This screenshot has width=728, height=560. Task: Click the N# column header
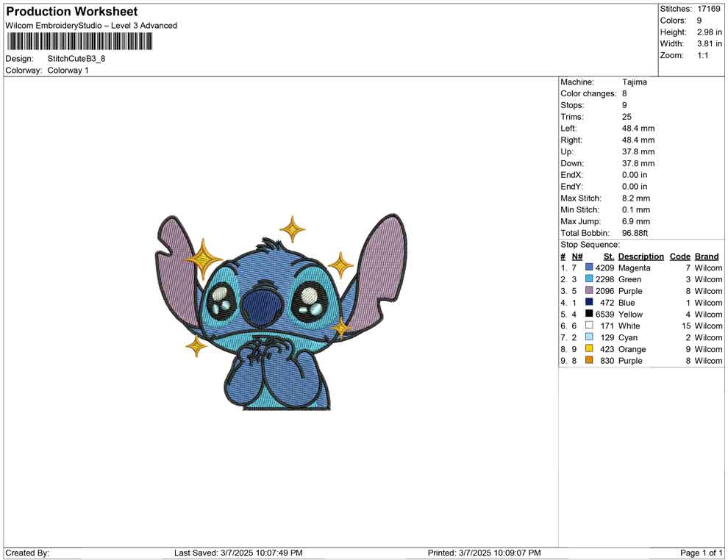click(x=577, y=256)
